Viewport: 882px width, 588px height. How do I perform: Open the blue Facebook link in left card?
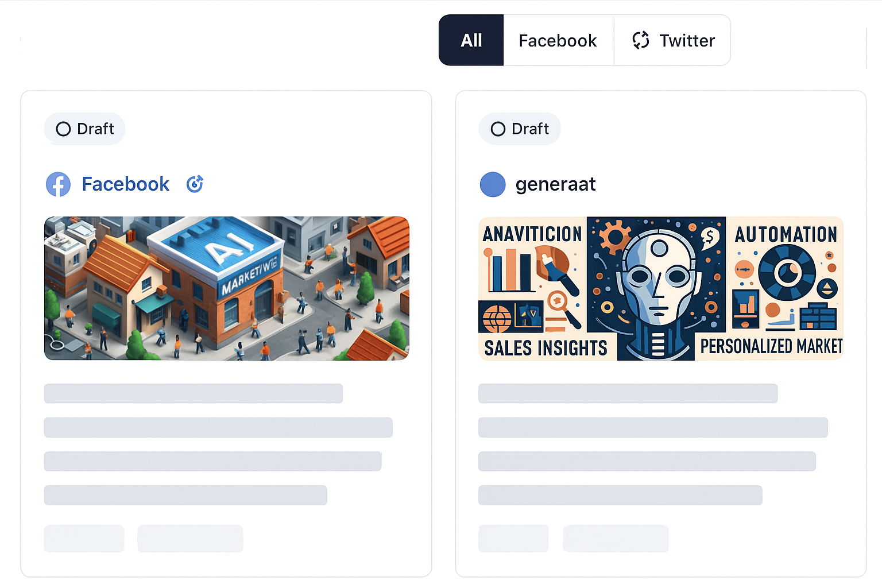[125, 184]
